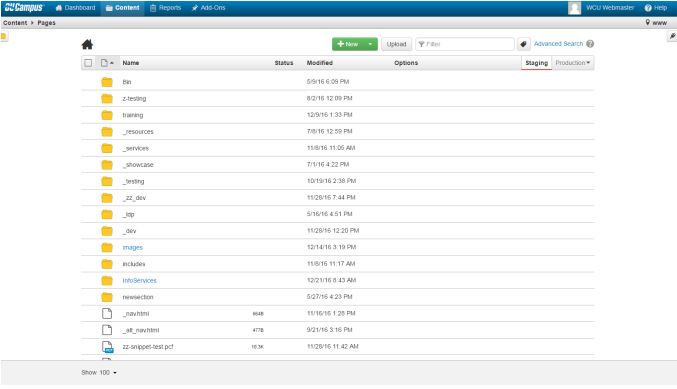Click the Content breadcrumb link
This screenshot has width=677, height=389.
pos(15,23)
